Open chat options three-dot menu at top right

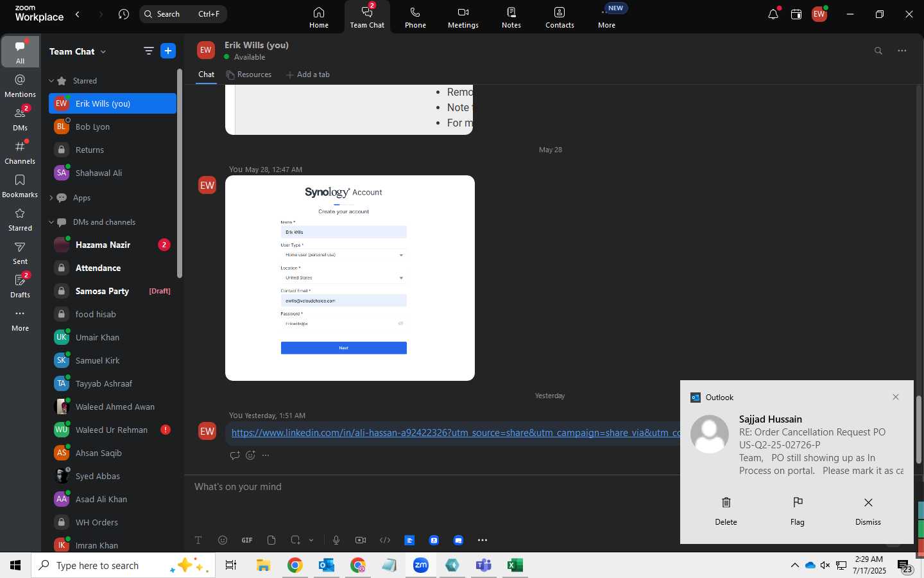tap(902, 51)
